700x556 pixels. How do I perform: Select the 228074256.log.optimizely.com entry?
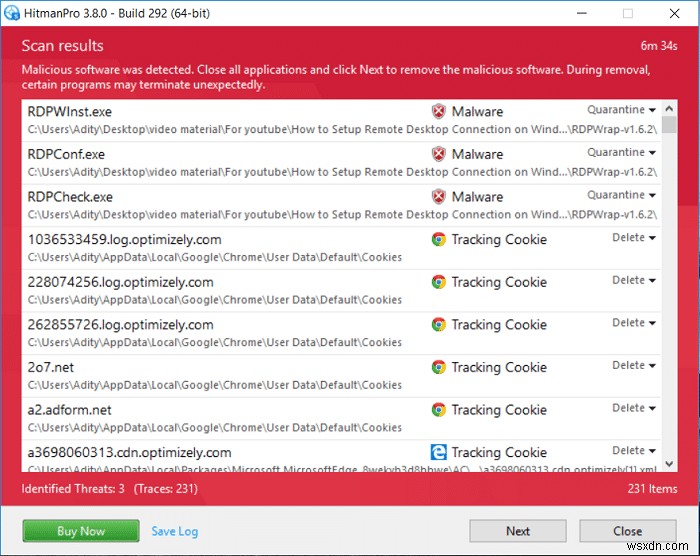point(121,282)
